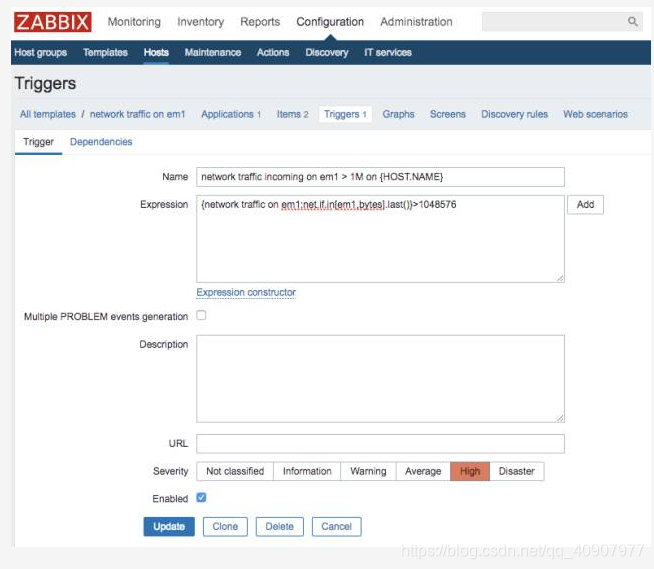654x569 pixels.
Task: Go to Templates submenu
Action: point(105,53)
